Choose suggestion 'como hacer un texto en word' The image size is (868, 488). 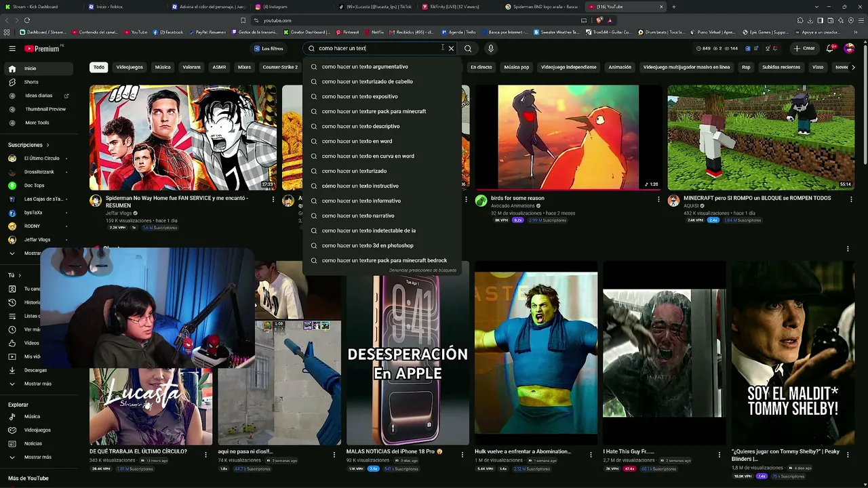click(382, 141)
